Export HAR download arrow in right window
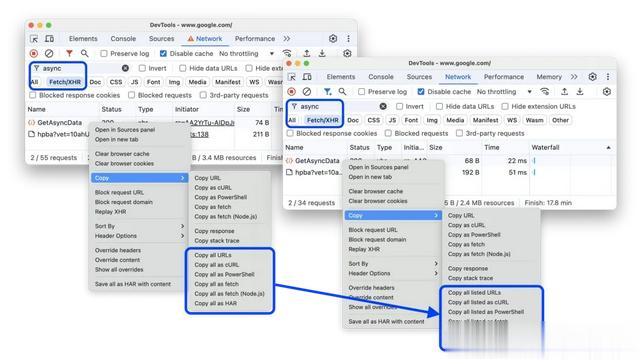The image size is (640, 364). click(580, 92)
